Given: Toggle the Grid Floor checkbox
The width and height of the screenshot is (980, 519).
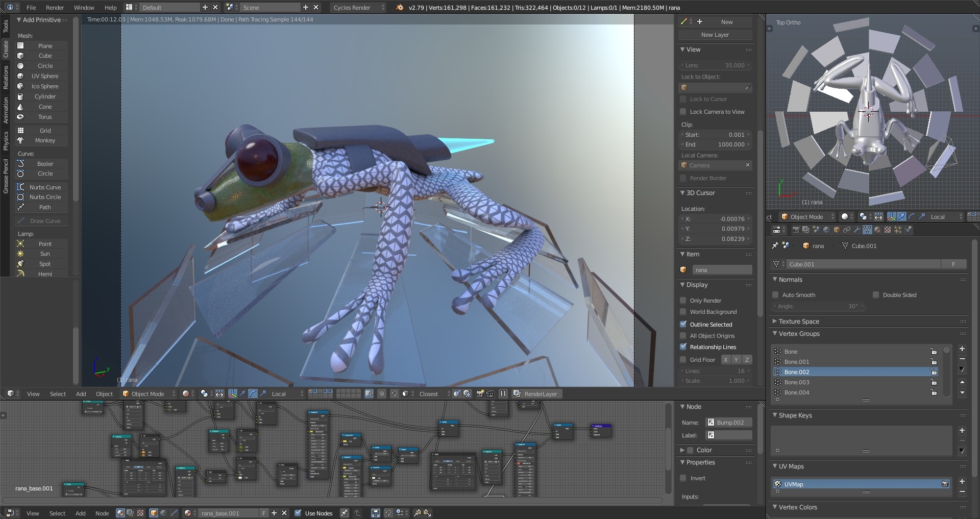Looking at the screenshot, I should tap(683, 359).
